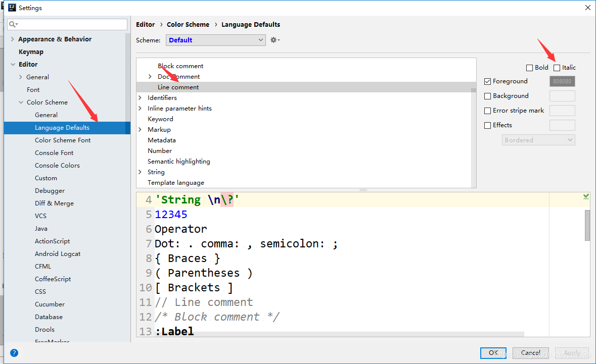Click the search magnifier icon in settings

[x=13, y=24]
